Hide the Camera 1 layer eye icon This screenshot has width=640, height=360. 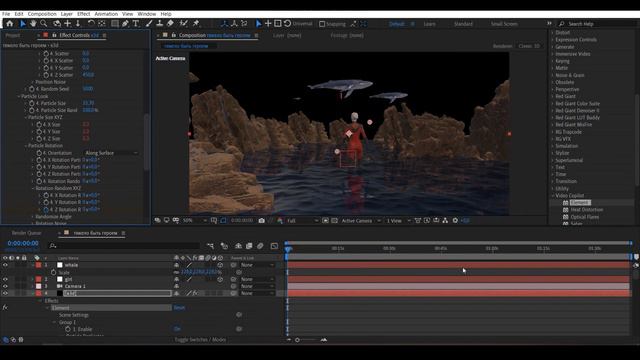(5, 286)
